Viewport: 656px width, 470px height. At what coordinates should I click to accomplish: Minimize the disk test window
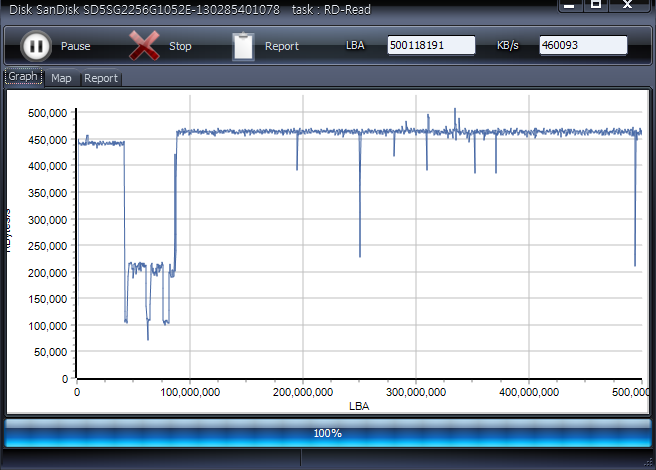568,5
